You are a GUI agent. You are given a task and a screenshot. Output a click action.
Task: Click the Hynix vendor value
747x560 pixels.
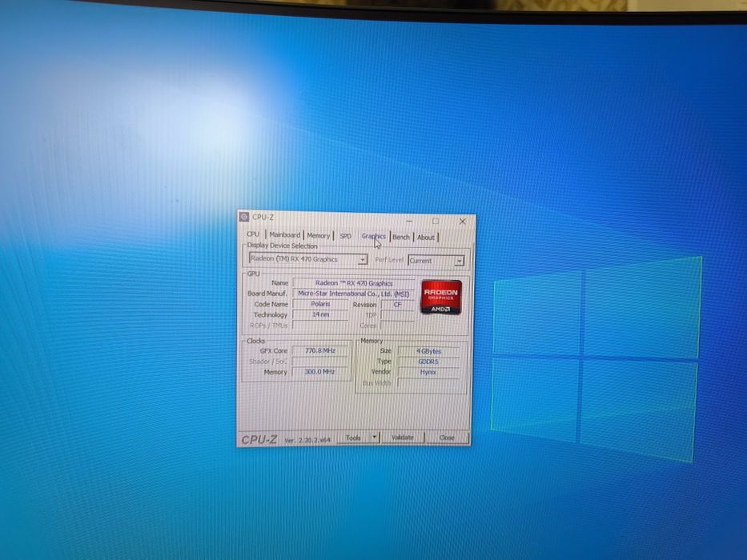click(428, 372)
